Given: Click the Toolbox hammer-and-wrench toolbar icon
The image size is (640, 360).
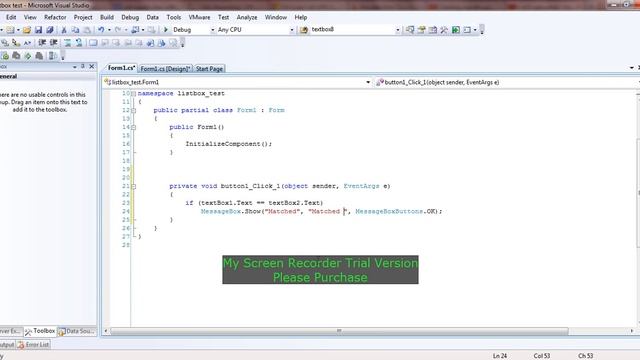Looking at the screenshot, I should tap(444, 30).
